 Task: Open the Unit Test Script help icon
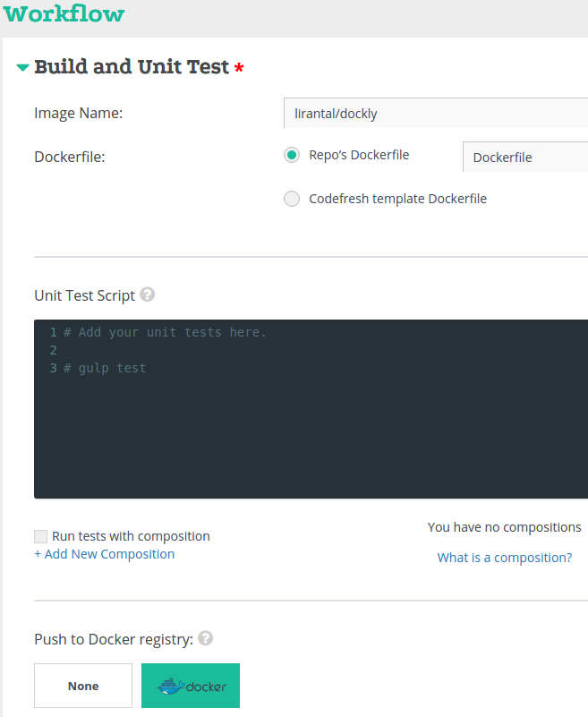(x=148, y=294)
